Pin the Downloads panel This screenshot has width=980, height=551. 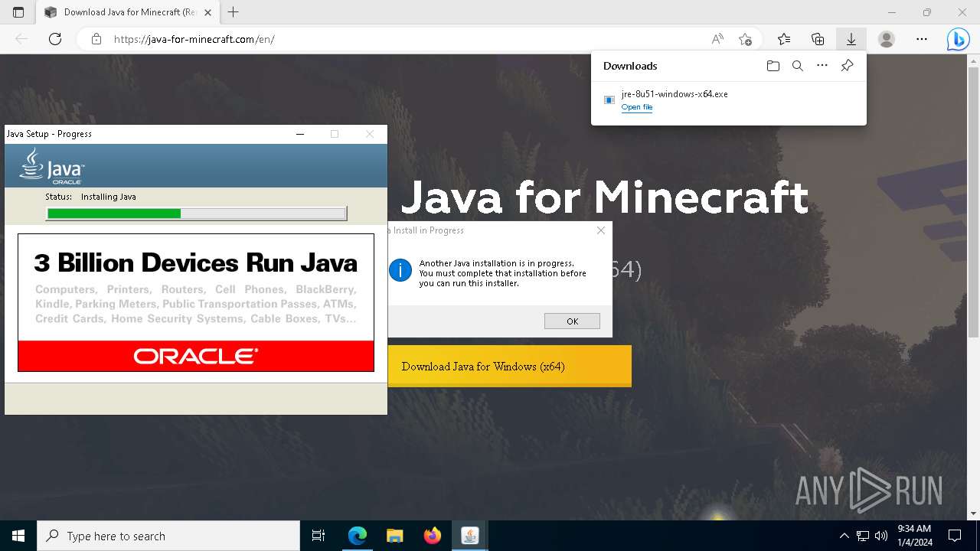pos(847,66)
